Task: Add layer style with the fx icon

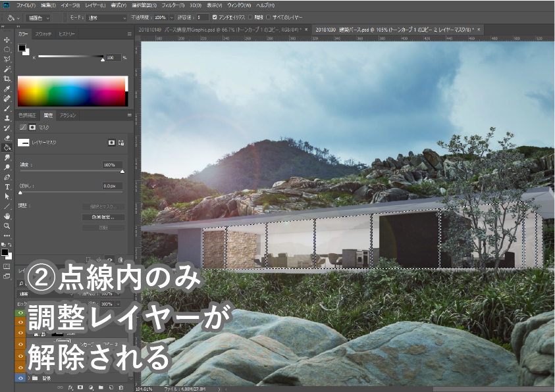Action: coord(70,387)
